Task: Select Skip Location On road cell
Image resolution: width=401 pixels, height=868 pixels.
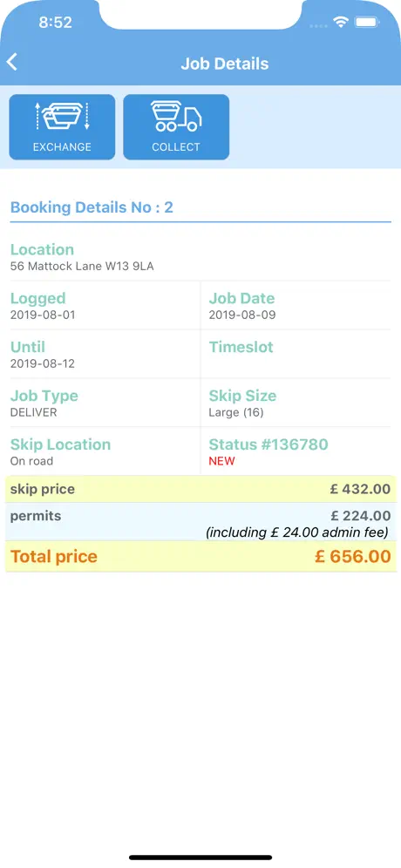Action: pos(103,451)
